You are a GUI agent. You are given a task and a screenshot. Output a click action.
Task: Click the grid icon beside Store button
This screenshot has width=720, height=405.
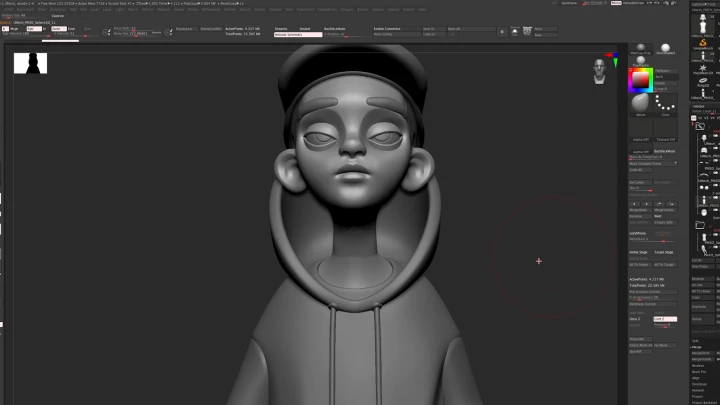(527, 31)
